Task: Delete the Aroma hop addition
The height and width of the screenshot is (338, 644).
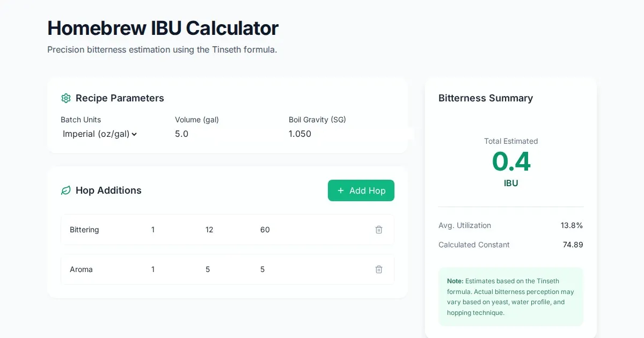Action: [x=379, y=269]
